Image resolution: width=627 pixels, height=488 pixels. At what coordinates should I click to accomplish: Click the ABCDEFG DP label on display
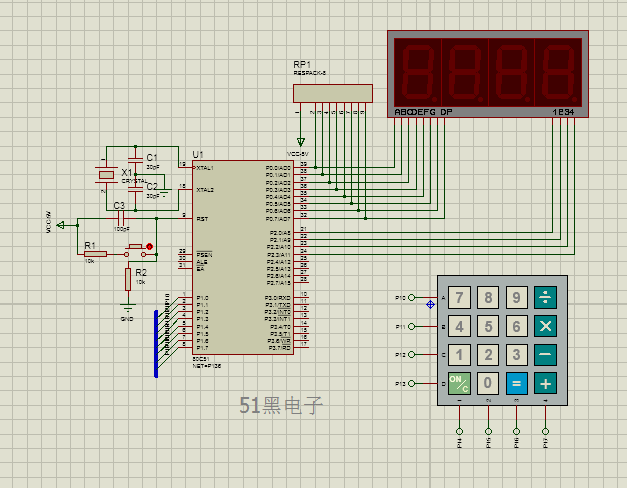[423, 112]
